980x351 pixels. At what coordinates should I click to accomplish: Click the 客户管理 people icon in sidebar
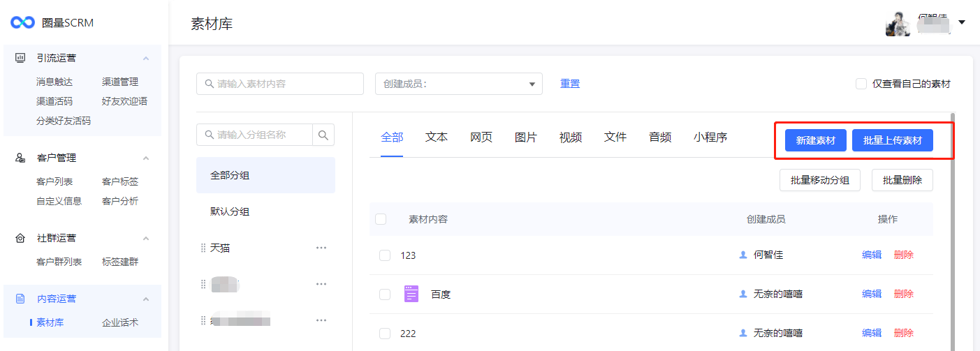[21, 158]
